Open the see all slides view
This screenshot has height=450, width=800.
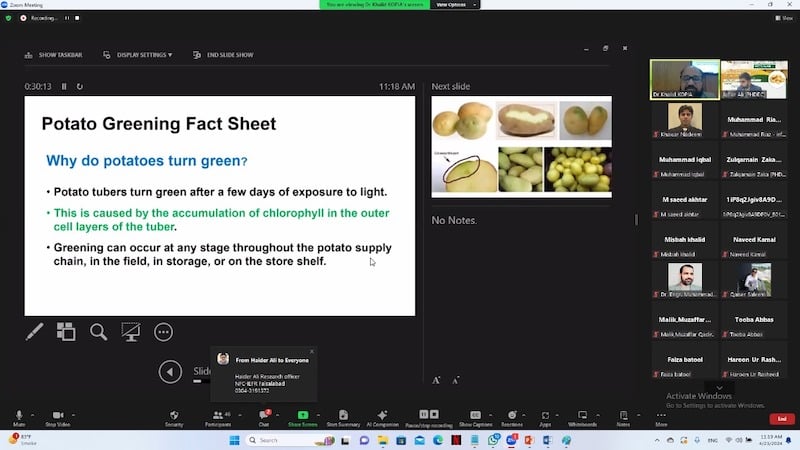(66, 332)
